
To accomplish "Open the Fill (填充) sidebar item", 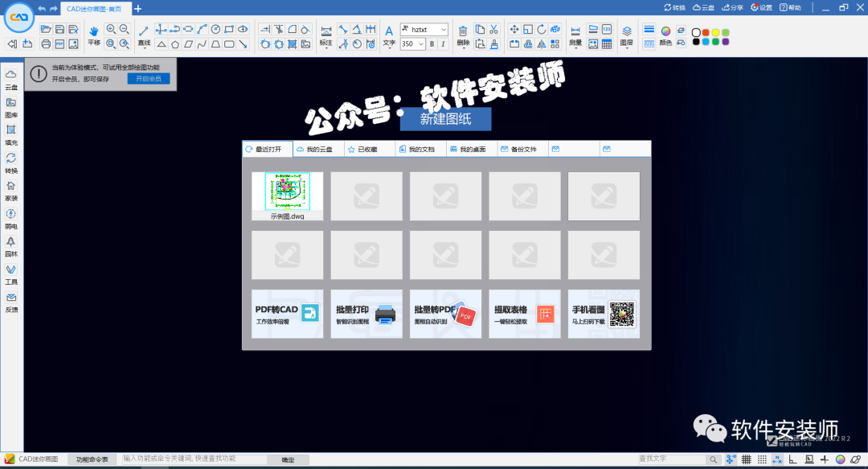I will pos(11,135).
